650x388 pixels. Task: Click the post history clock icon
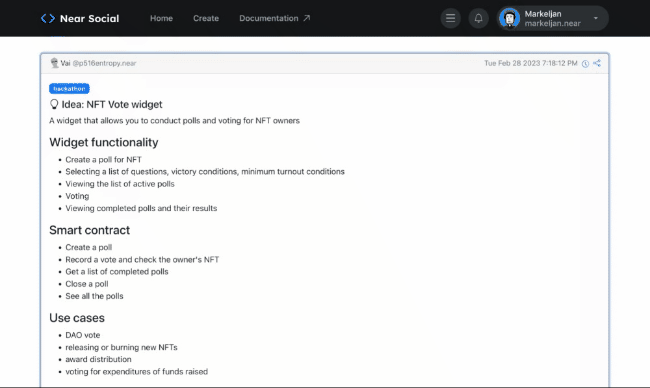point(585,63)
